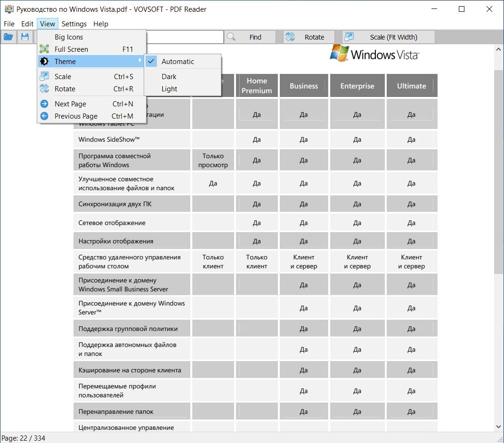Expand the Theme submenu arrow
The height and width of the screenshot is (443, 504).
coord(140,60)
